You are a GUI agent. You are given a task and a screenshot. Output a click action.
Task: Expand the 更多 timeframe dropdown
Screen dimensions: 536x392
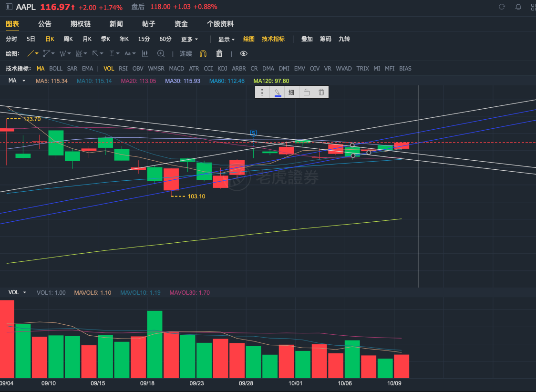[189, 39]
